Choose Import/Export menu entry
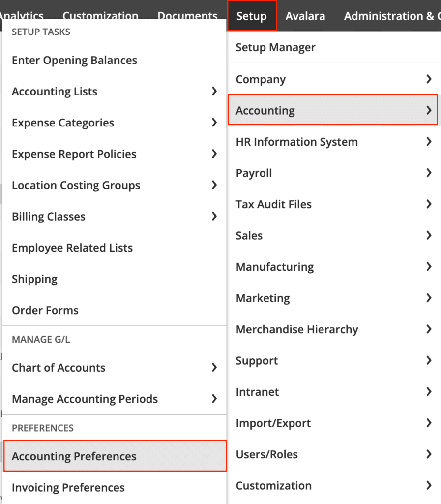The height and width of the screenshot is (504, 441). [x=334, y=423]
